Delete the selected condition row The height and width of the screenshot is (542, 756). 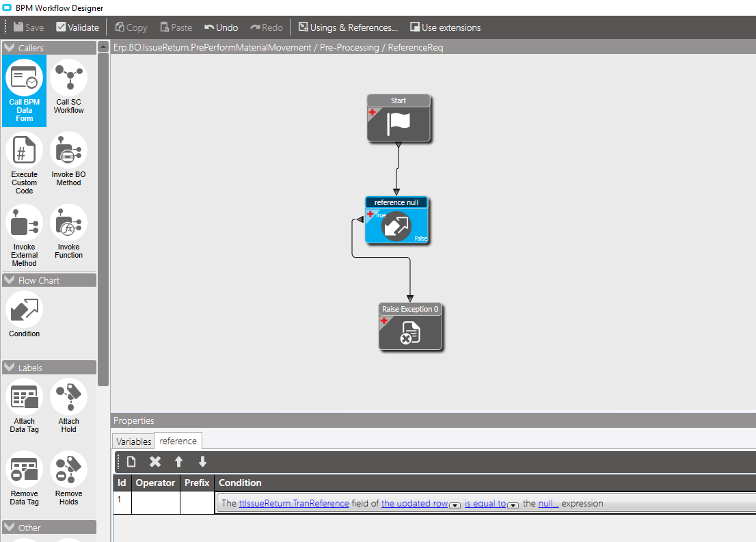pyautogui.click(x=154, y=462)
